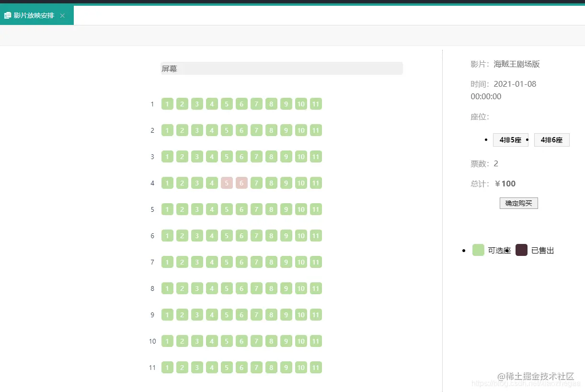Click the 可选座 legend label
The width and height of the screenshot is (585, 392).
(x=499, y=251)
